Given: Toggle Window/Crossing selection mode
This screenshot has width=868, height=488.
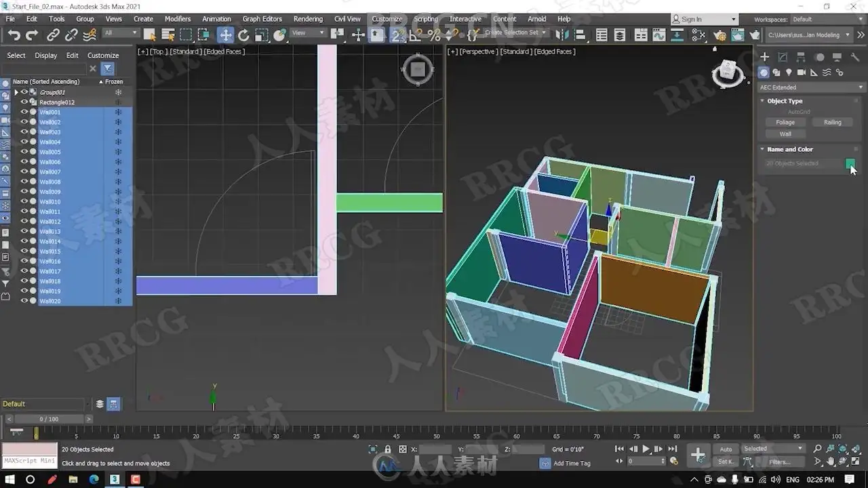Looking at the screenshot, I should tap(204, 35).
